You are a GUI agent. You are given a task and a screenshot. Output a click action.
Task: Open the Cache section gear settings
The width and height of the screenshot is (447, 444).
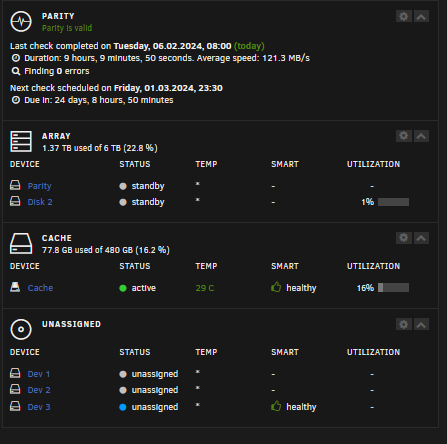tap(403, 238)
